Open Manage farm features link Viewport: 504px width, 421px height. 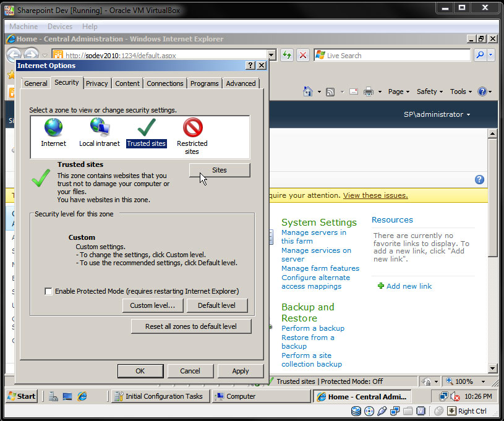tap(320, 268)
